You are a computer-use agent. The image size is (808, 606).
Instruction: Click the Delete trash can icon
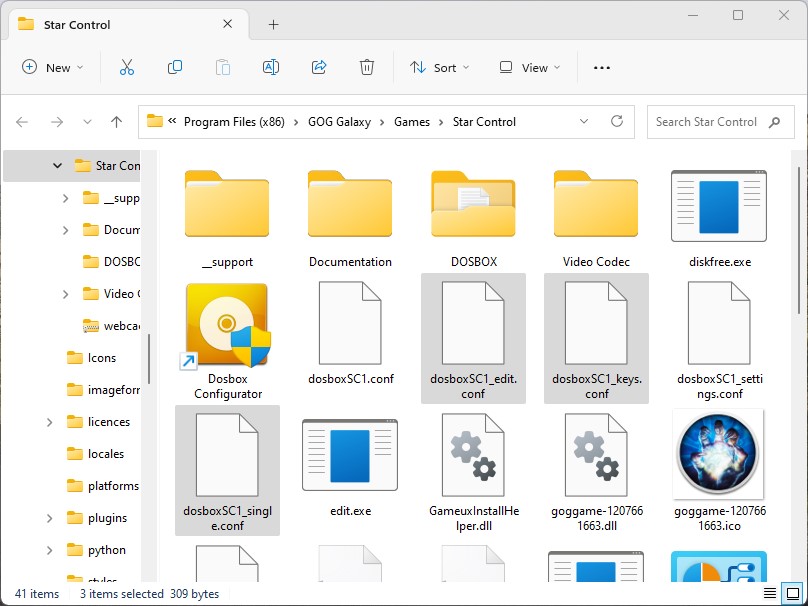366,68
